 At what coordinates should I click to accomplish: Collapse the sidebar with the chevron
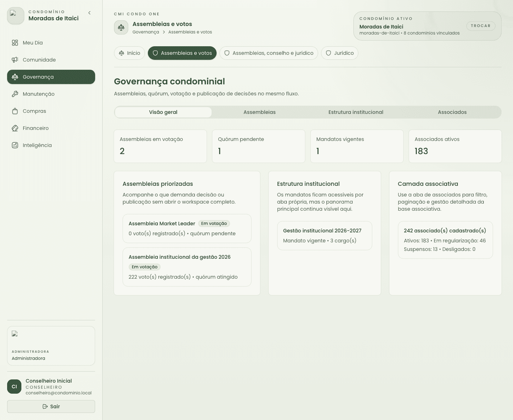(x=89, y=13)
